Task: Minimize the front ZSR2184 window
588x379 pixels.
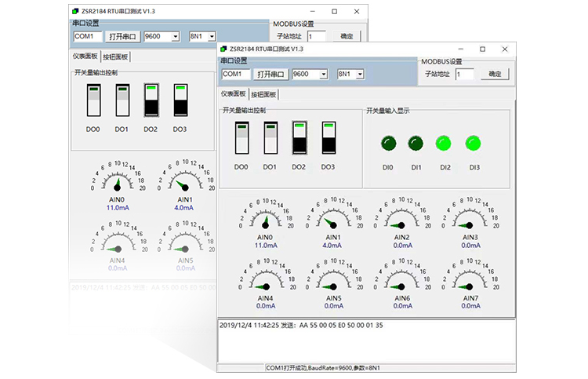Action: pos(461,49)
